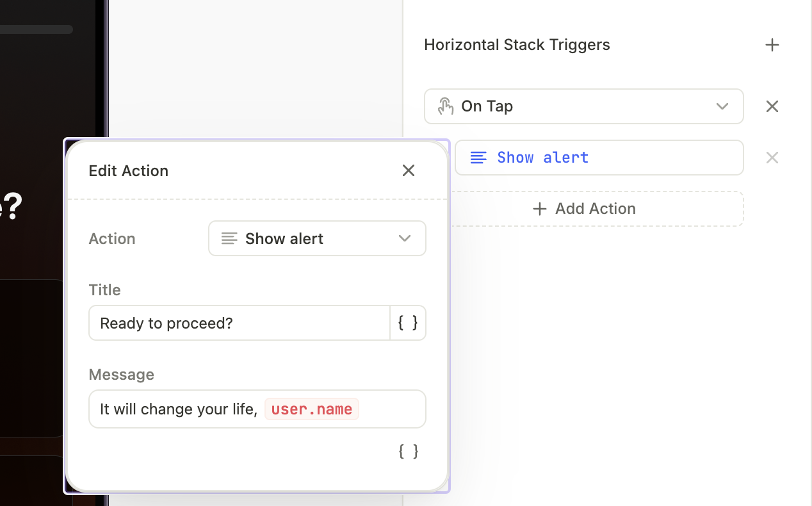
Task: Insert variable into Message with braces icon
Action: click(409, 452)
